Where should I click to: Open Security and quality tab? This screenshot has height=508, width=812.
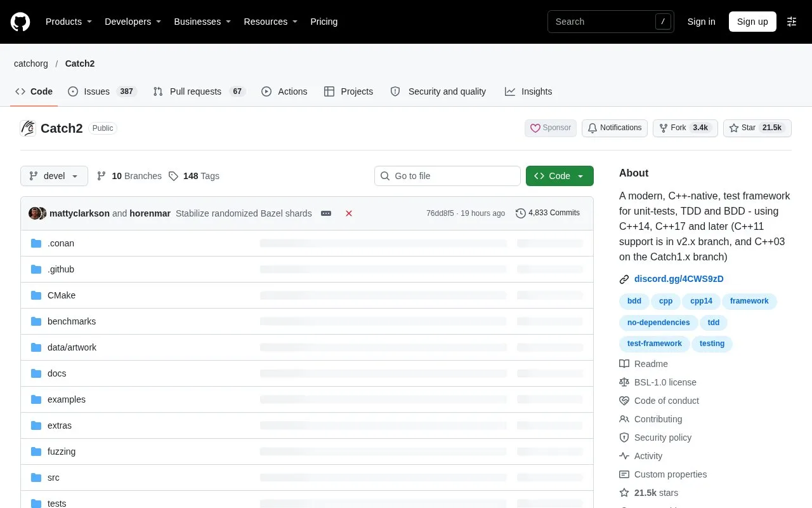pos(438,91)
